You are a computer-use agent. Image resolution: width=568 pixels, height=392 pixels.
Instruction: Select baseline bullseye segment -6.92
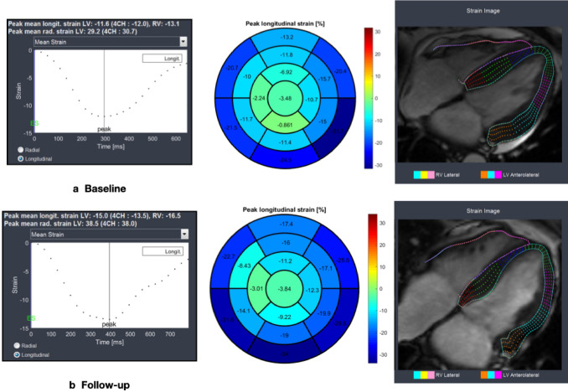[x=287, y=72]
